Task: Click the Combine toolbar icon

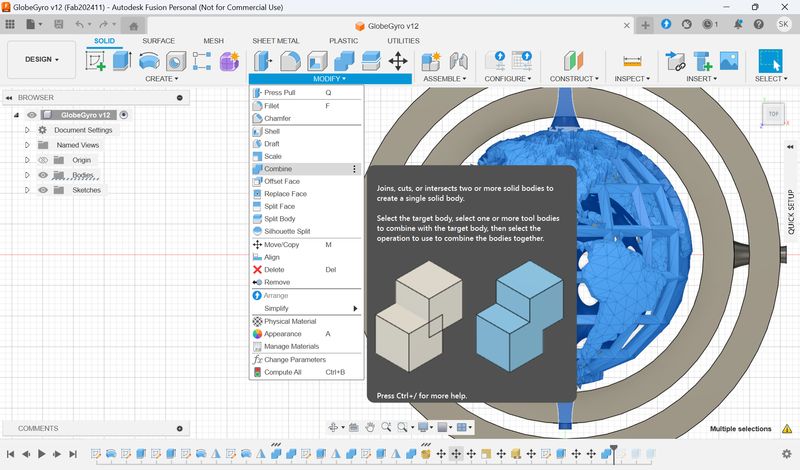Action: 344,61
